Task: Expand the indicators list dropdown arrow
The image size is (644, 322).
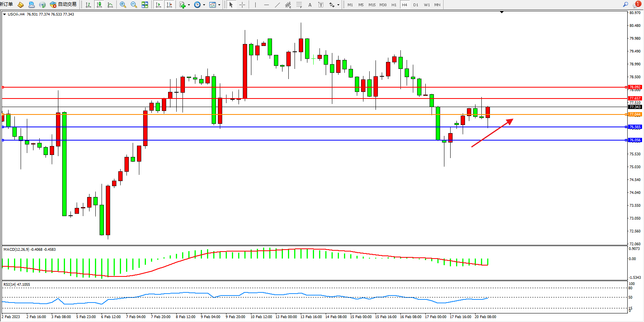Action: tap(189, 5)
